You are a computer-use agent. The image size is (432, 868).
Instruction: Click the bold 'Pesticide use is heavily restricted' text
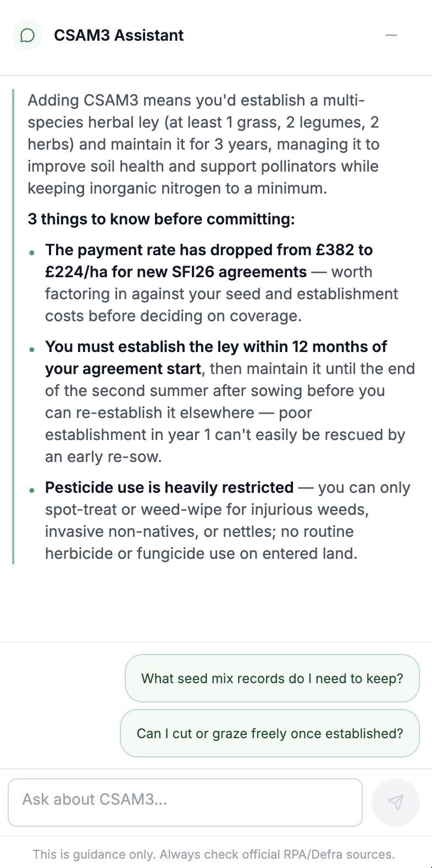click(x=169, y=487)
